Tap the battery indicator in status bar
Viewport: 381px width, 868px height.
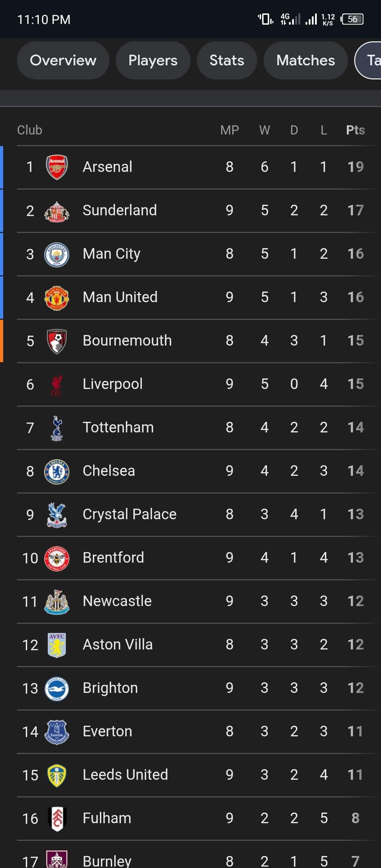point(352,19)
